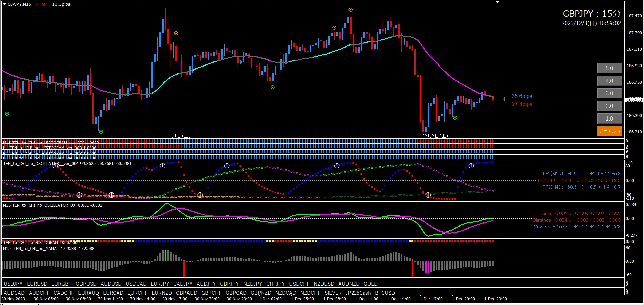Select the rightmost circled-1 marker atop the oscillator
Image resolution: width=644 pixels, height=305 pixels.
[471, 166]
